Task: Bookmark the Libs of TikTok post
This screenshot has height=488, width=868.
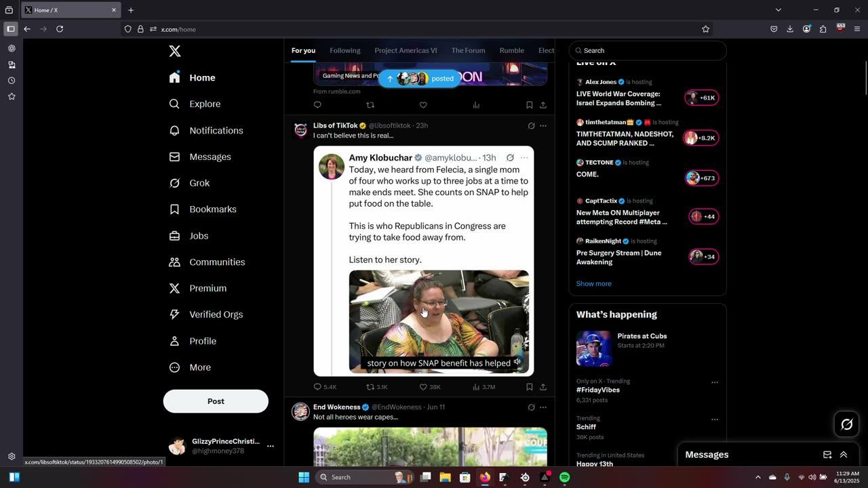Action: coord(529,387)
